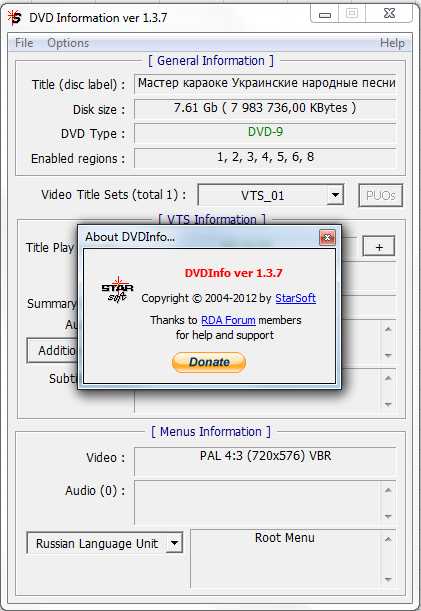The height and width of the screenshot is (611, 421).
Task: Click down arrow of Menus Audio list scrollbar
Action: tap(388, 517)
